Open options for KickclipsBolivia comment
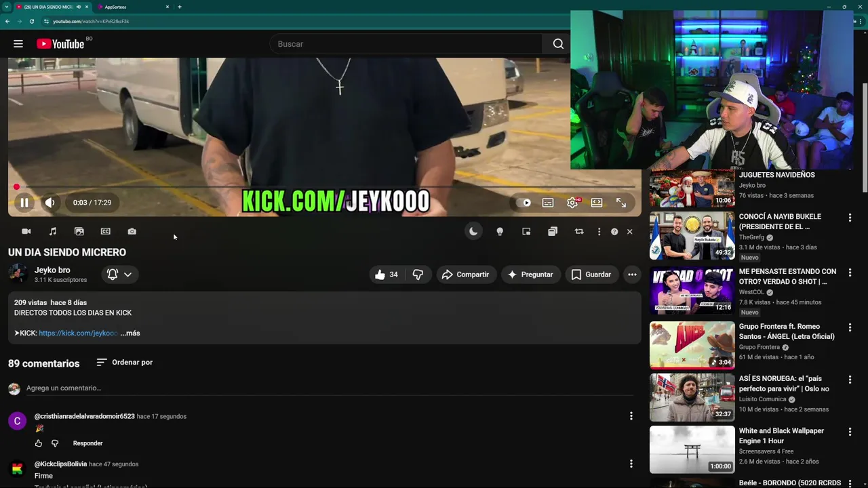 tap(631, 464)
